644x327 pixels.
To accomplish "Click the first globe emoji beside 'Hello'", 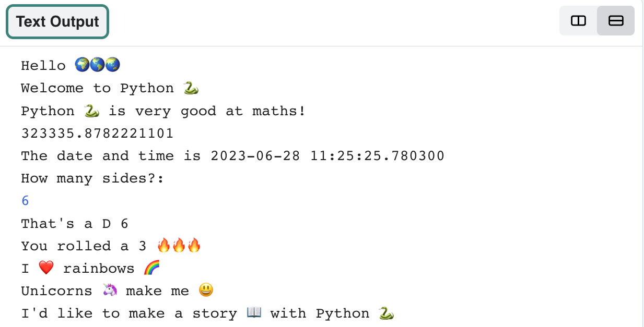I will (83, 64).
